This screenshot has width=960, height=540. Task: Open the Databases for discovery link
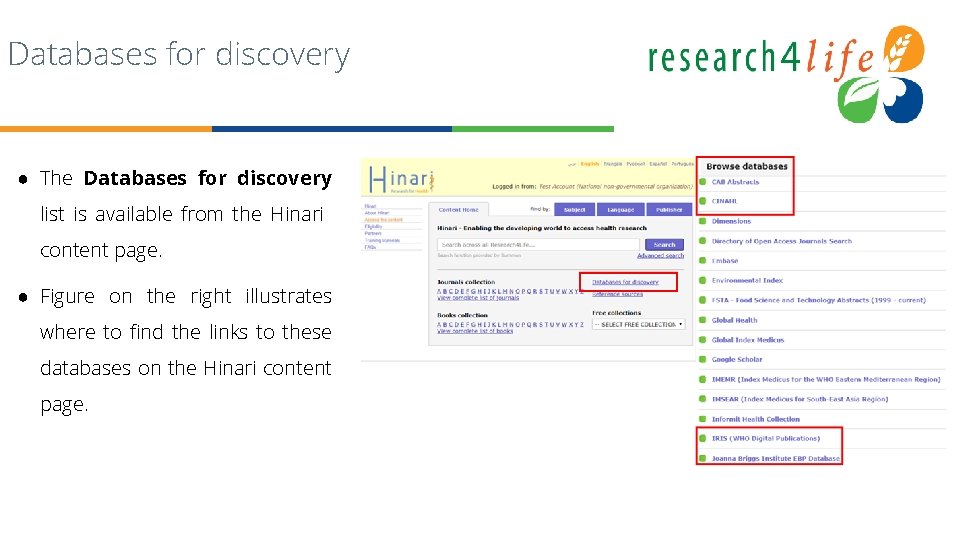(625, 282)
